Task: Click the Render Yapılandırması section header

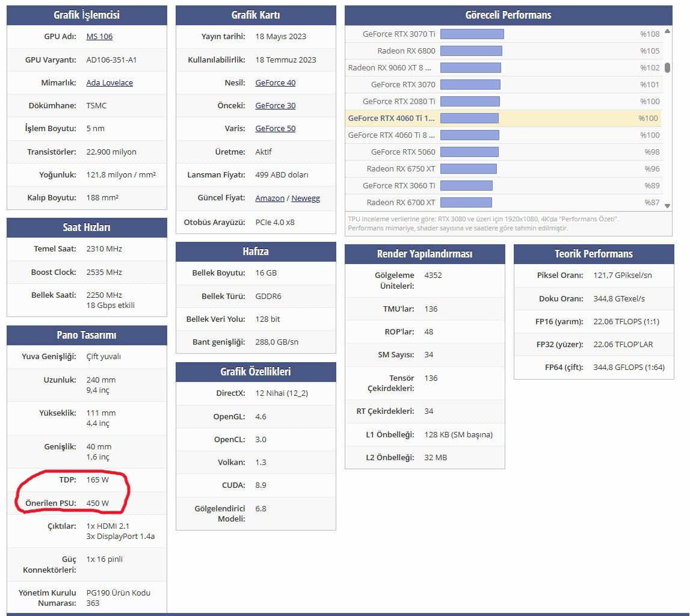Action: (425, 254)
